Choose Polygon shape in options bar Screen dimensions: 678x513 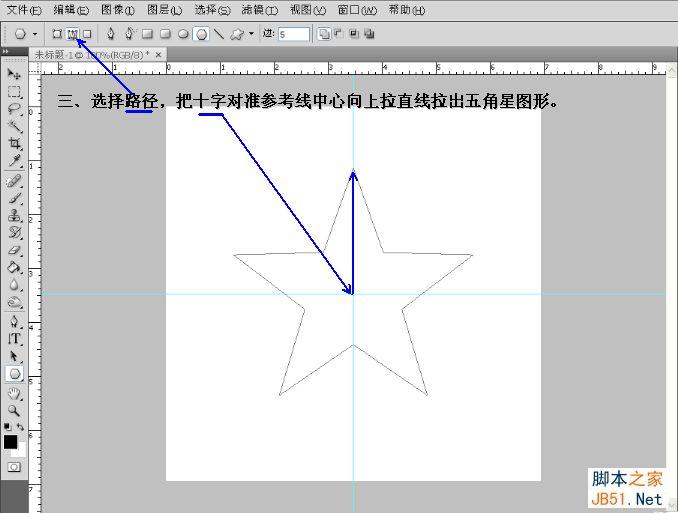[201, 34]
